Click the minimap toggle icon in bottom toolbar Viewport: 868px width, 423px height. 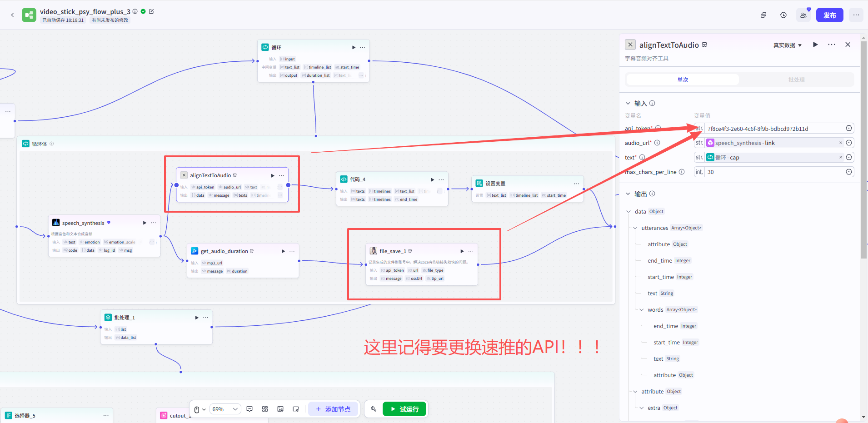296,409
